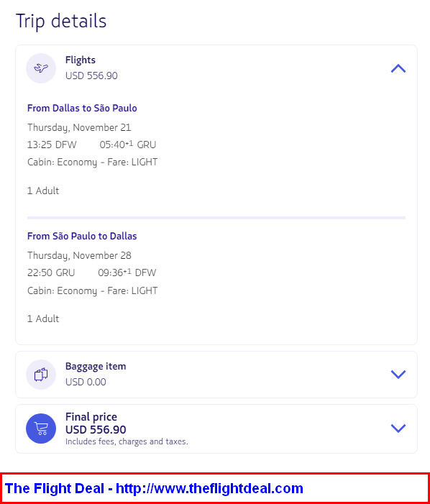Click Includes fees, charges and taxes note

[127, 441]
